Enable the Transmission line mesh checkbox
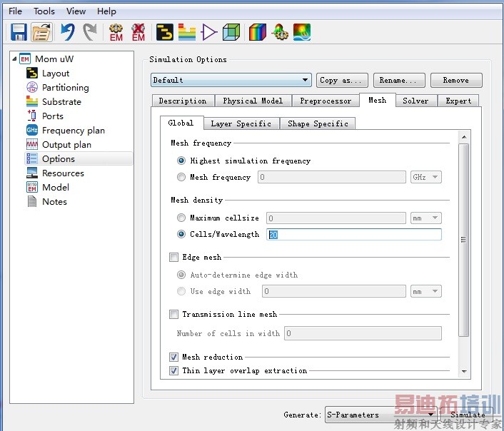Image resolution: width=504 pixels, height=431 pixels. tap(174, 314)
